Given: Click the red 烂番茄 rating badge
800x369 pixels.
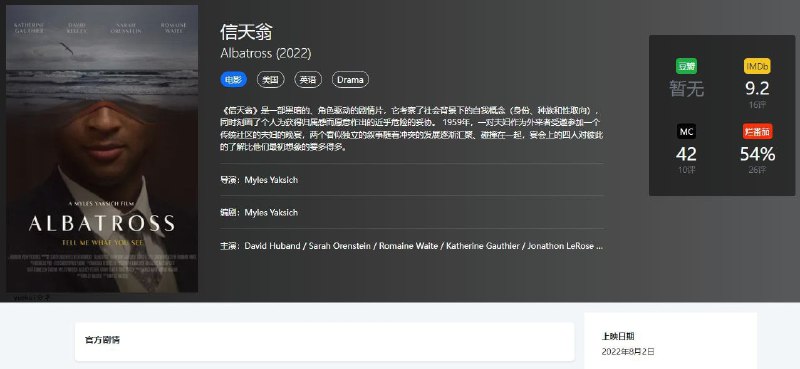Looking at the screenshot, I should [758, 132].
